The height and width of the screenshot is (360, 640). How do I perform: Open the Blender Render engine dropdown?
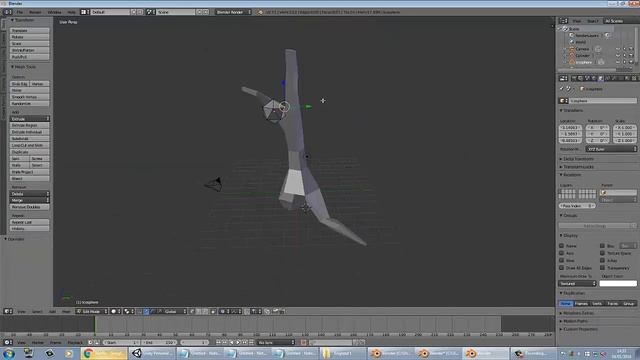pos(233,12)
